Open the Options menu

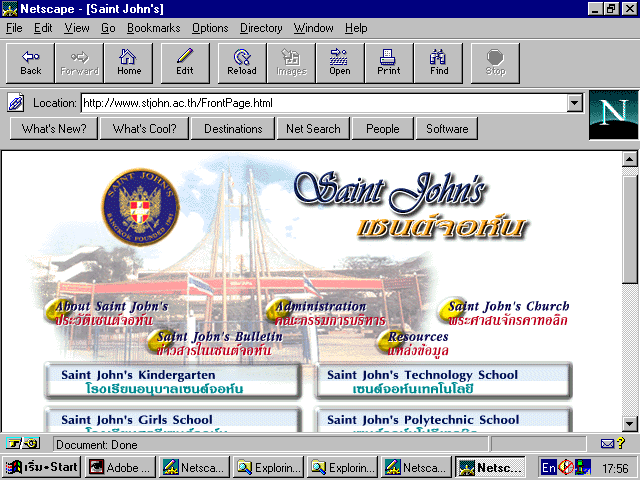click(210, 28)
